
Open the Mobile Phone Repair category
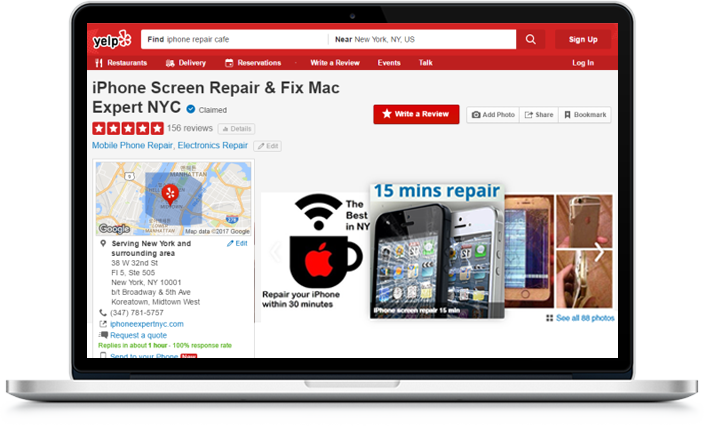(x=132, y=145)
